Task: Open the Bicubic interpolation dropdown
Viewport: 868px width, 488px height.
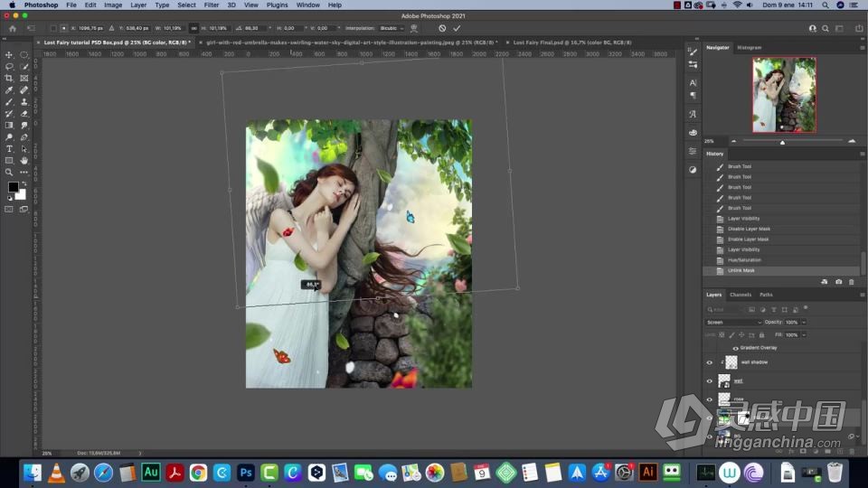Action: 392,28
